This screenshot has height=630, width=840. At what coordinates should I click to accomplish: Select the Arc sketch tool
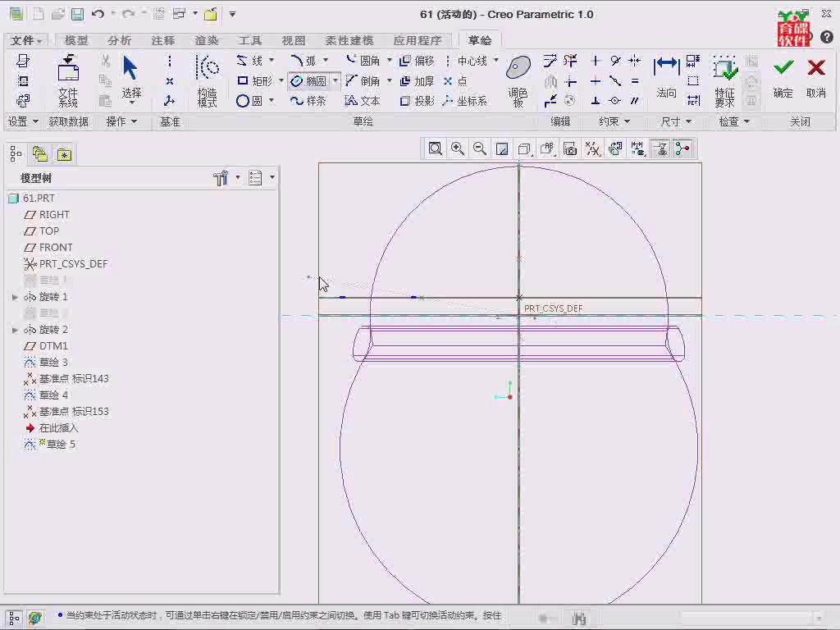point(304,61)
